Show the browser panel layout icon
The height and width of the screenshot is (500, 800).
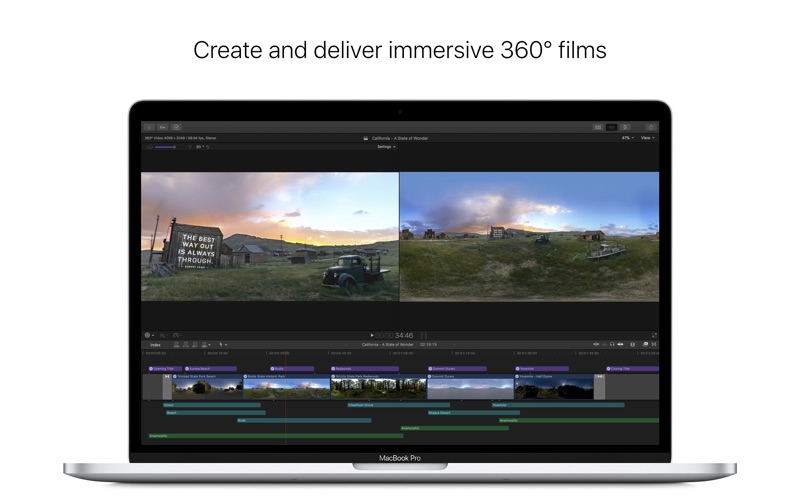(598, 127)
